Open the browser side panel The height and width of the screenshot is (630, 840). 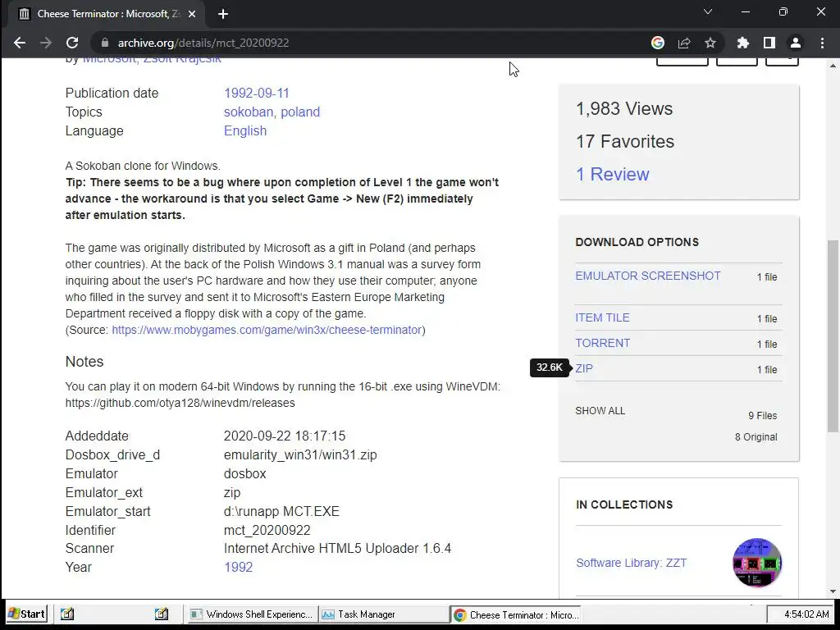coord(769,43)
